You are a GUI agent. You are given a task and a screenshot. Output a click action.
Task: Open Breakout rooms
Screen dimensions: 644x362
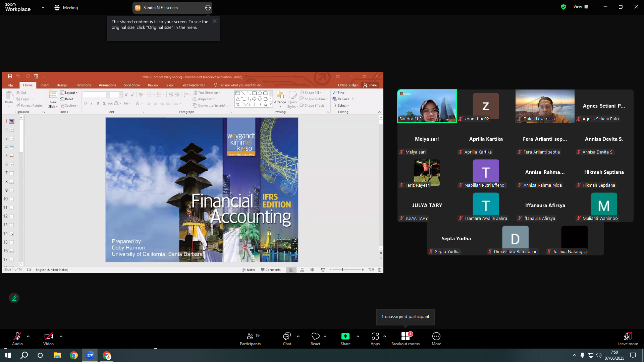[406, 339]
